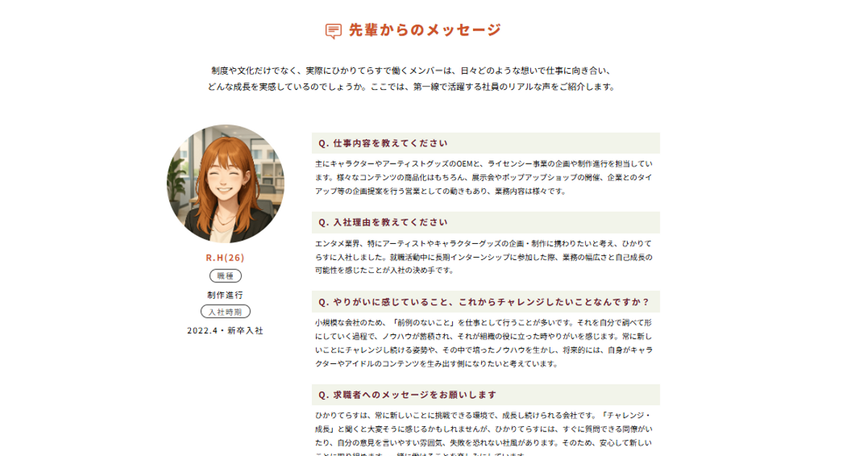Click the message icon beside 先輩からのメッセージ
The image size is (868, 456).
point(333,30)
